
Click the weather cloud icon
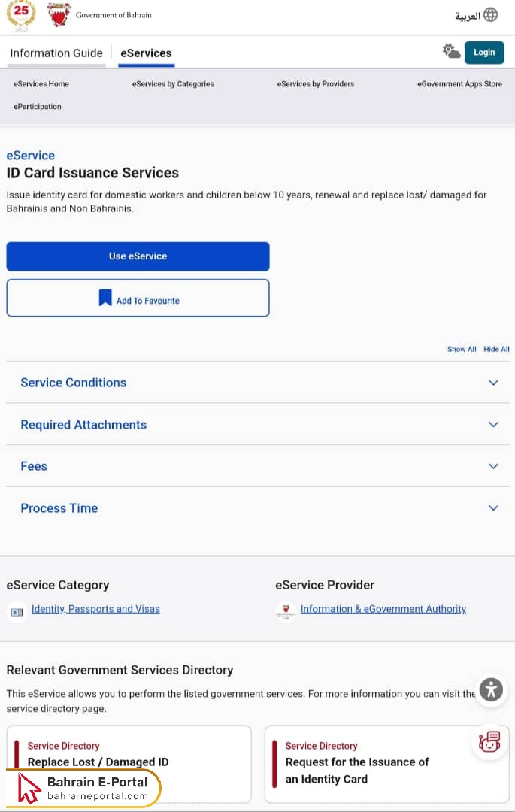pos(451,51)
